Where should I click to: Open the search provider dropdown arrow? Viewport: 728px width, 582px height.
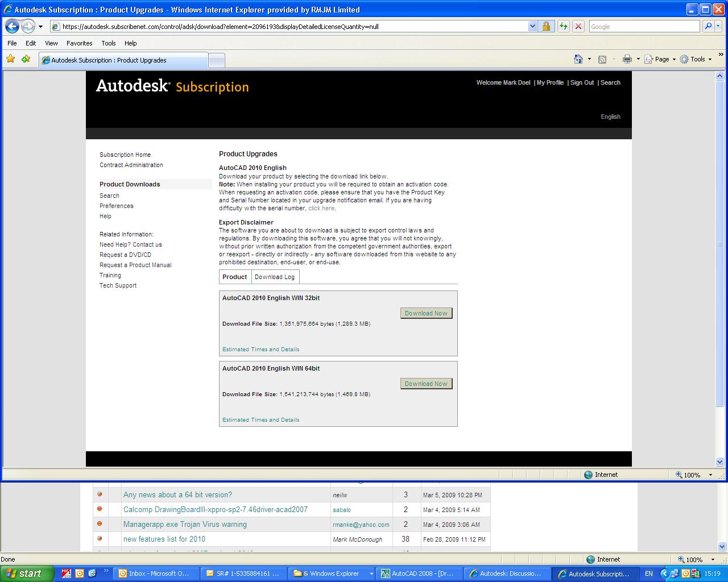(718, 26)
